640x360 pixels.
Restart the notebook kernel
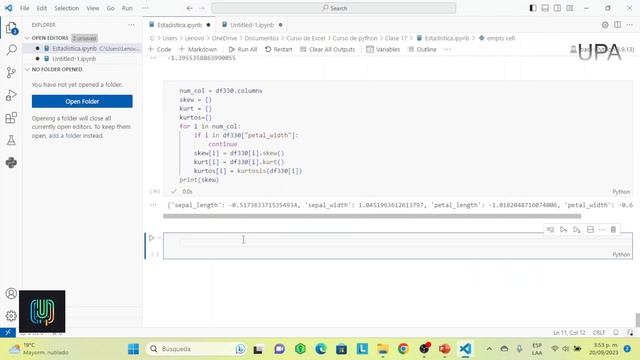tap(278, 49)
